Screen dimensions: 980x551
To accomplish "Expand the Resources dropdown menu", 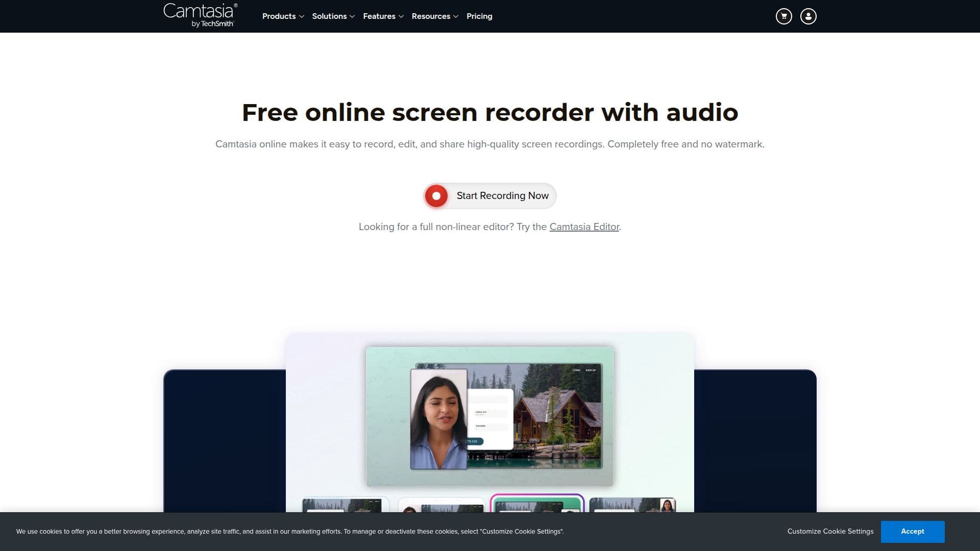I will 435,16.
